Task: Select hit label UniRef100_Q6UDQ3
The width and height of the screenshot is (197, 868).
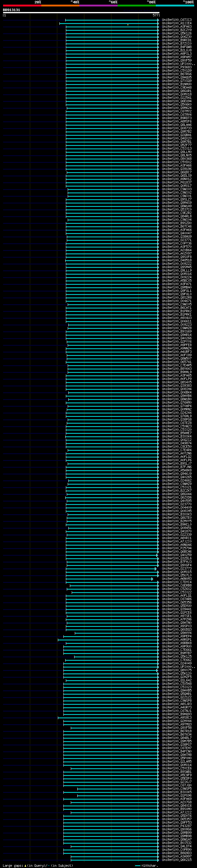Action: tap(176, 629)
